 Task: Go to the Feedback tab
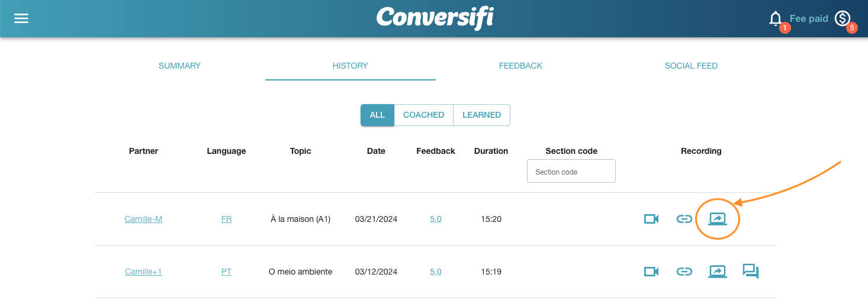(521, 66)
